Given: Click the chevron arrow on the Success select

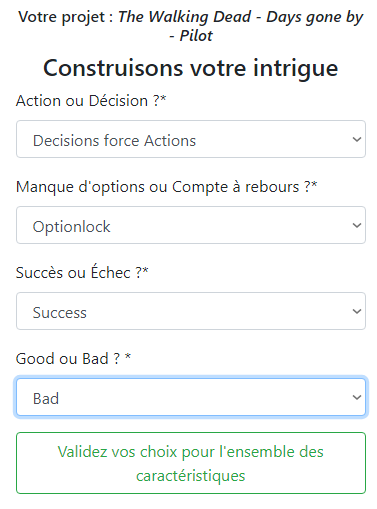Looking at the screenshot, I should [357, 311].
